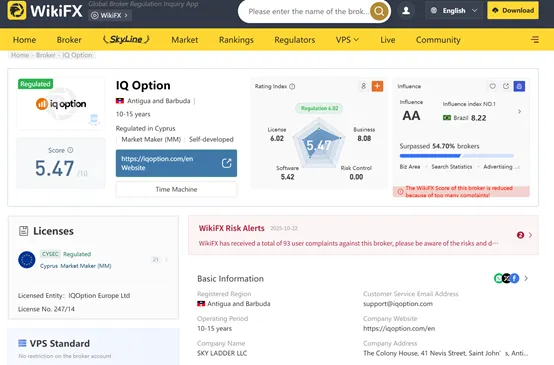Click the Search Statistics tab
Screen dimensions: 554x365
point(452,167)
